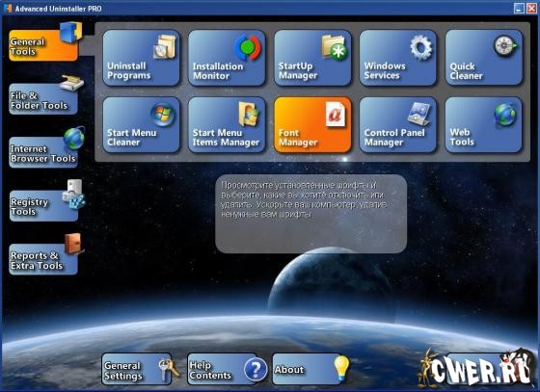540x392 pixels.
Task: Select the highlighted Font Manager tile
Action: (312, 125)
